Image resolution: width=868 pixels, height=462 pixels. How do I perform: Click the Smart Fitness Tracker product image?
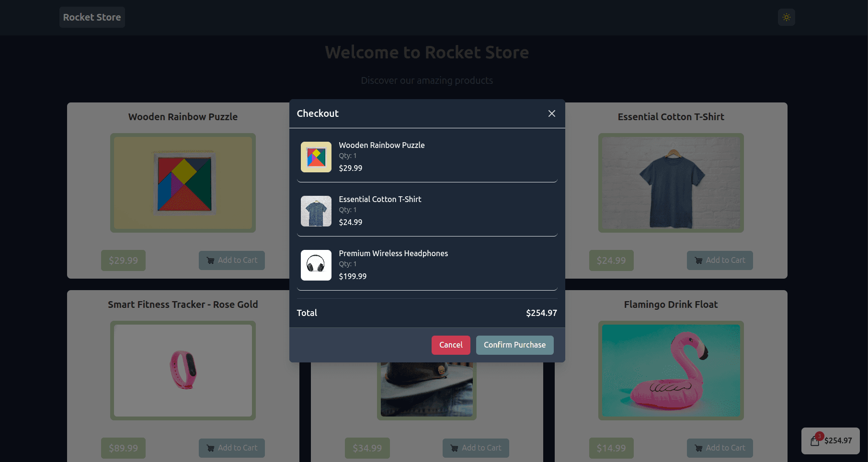(183, 371)
